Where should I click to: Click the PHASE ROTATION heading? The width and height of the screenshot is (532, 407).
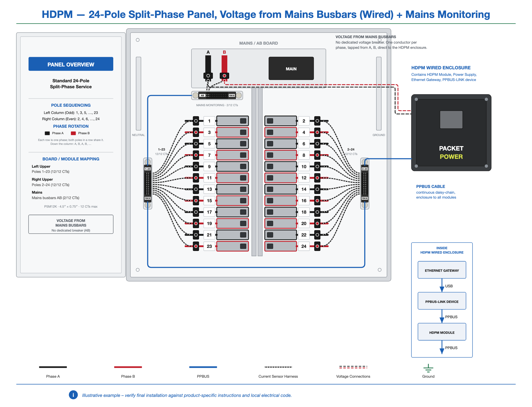click(71, 126)
